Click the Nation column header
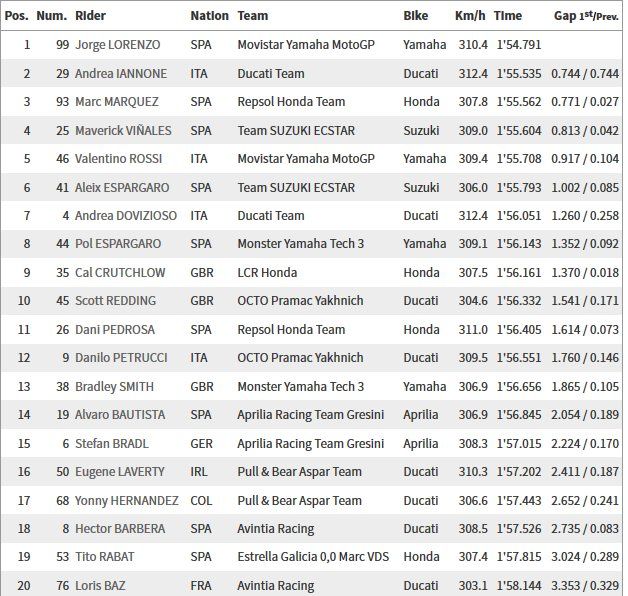This screenshot has height=596, width=628. pos(209,16)
